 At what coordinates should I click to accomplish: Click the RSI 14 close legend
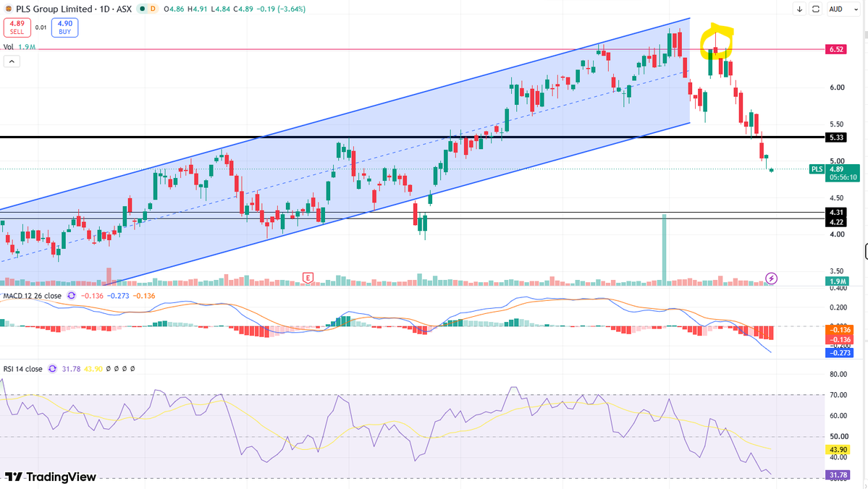22,369
